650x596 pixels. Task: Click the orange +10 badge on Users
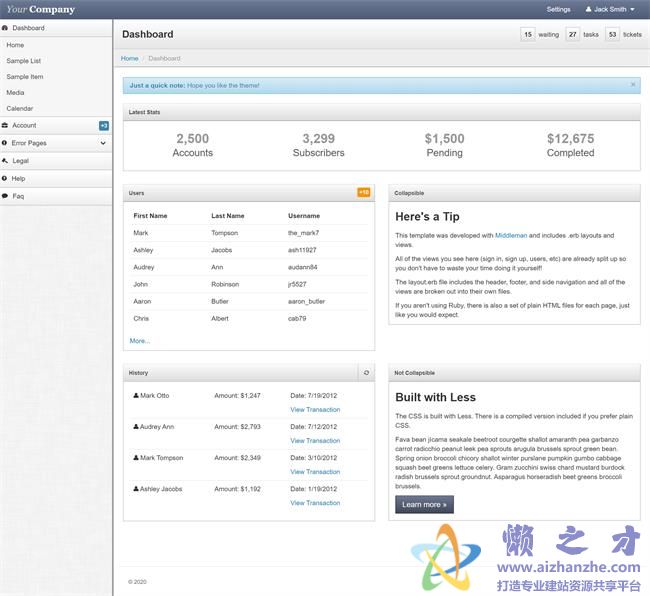(364, 192)
